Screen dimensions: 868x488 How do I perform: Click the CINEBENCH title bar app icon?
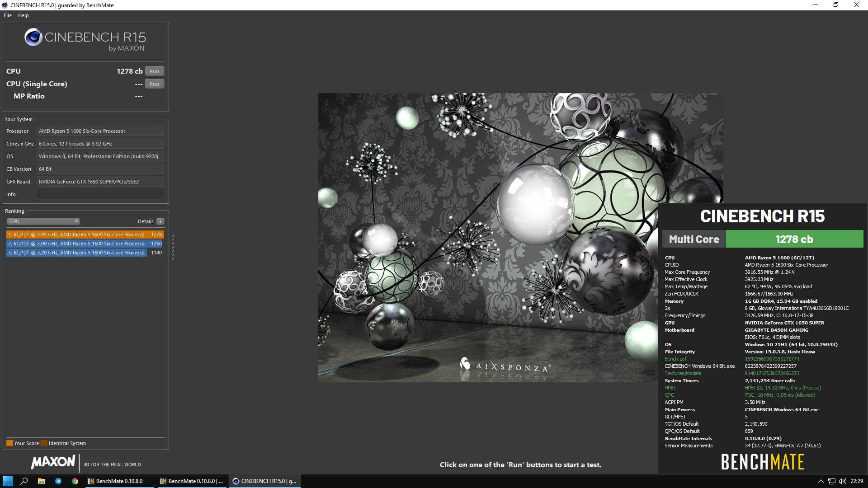tap(5, 5)
